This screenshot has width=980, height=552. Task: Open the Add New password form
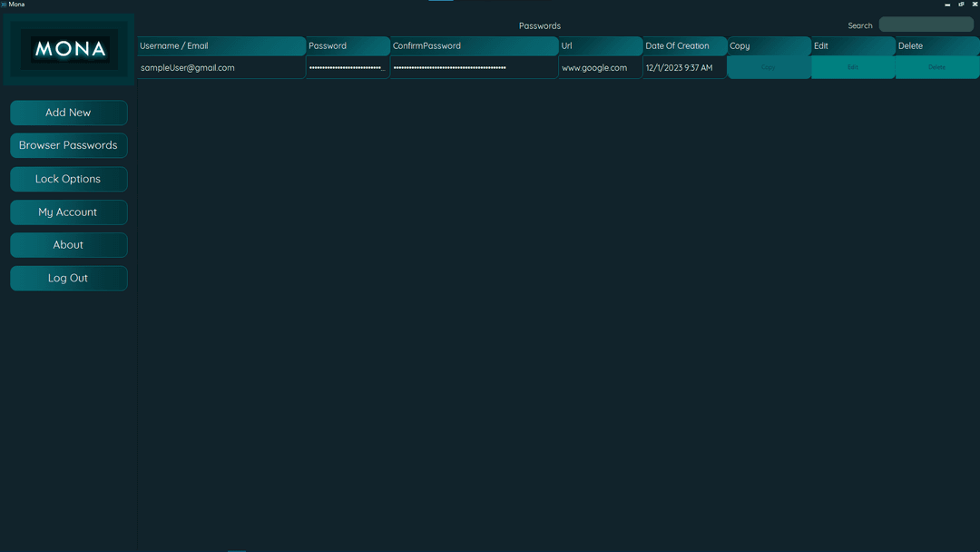pyautogui.click(x=68, y=113)
